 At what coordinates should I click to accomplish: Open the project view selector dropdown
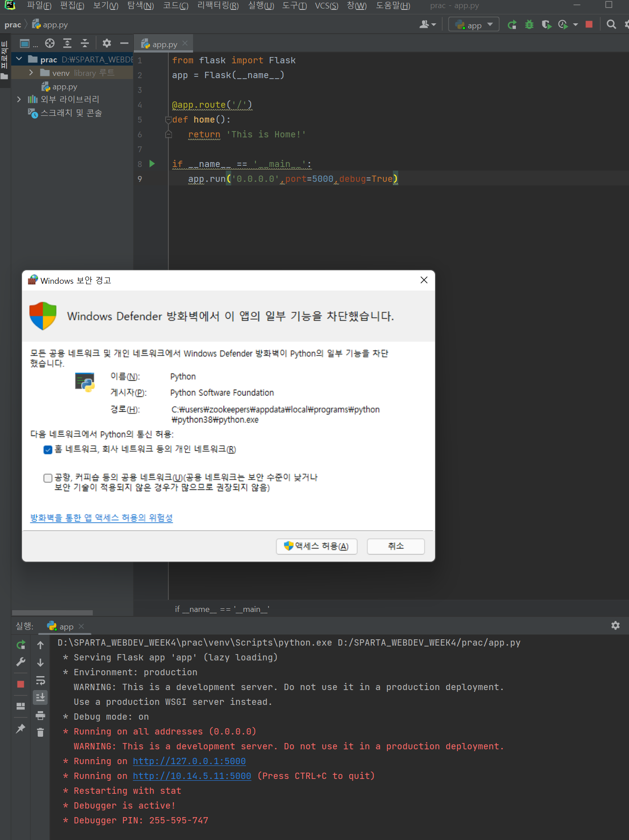(x=29, y=44)
